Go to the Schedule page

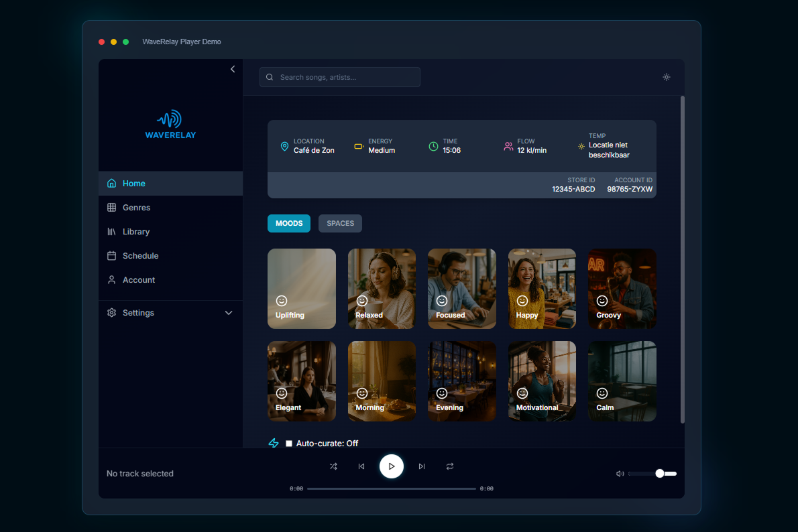pos(140,256)
